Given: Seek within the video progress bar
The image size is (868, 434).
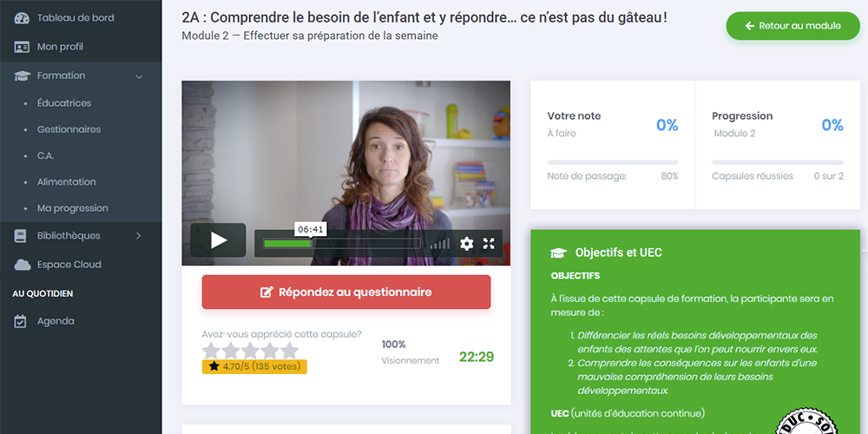Looking at the screenshot, I should pos(341,244).
